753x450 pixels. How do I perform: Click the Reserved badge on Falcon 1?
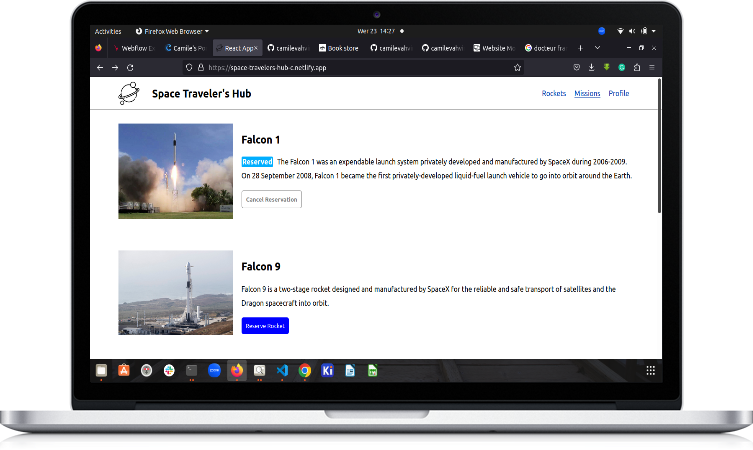click(257, 162)
